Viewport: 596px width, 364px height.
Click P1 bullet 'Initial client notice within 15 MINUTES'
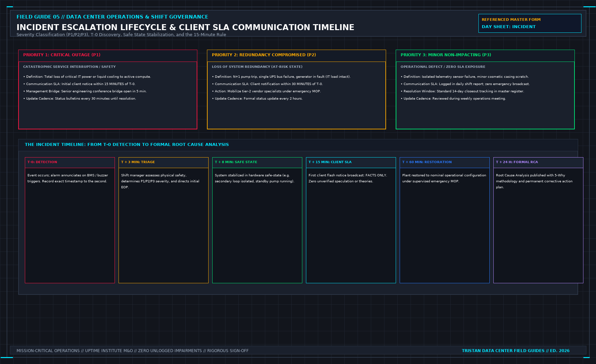point(79,84)
